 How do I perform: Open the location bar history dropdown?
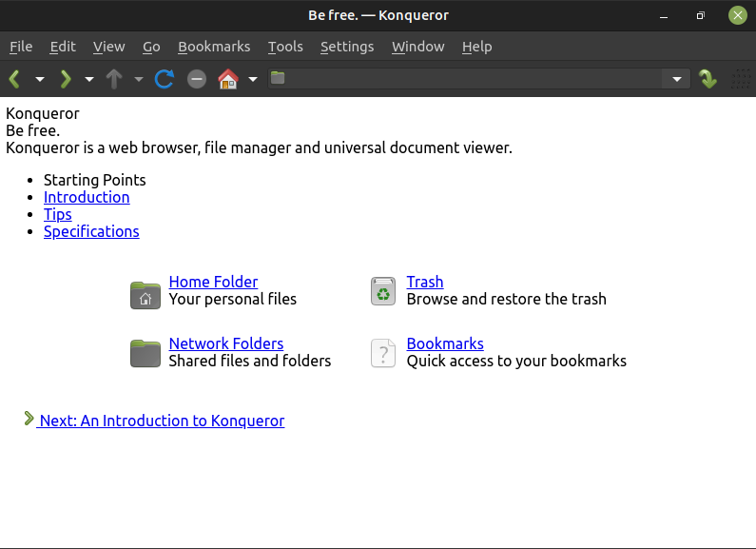[x=677, y=80]
